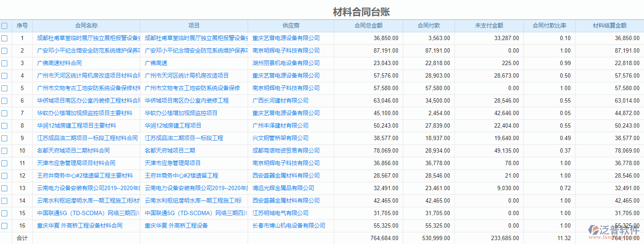The height and width of the screenshot is (244, 644).
Task: Toggle row 12 checkbox
Action: pos(4,176)
